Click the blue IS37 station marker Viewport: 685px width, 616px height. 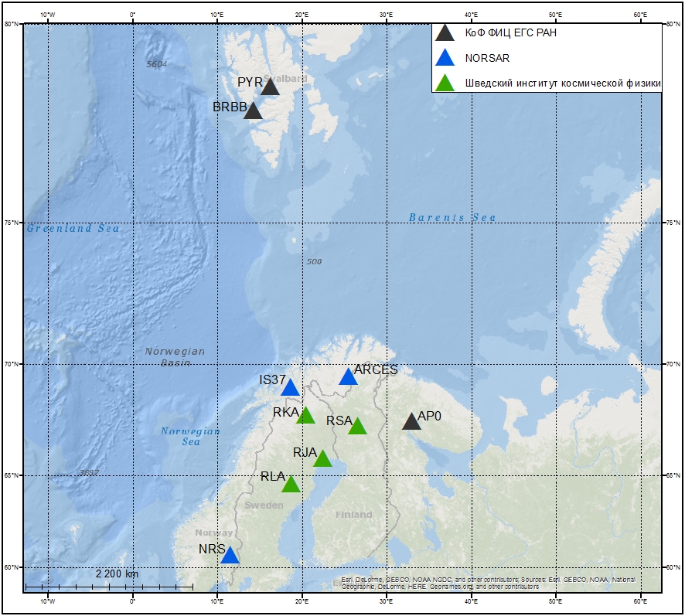point(290,388)
